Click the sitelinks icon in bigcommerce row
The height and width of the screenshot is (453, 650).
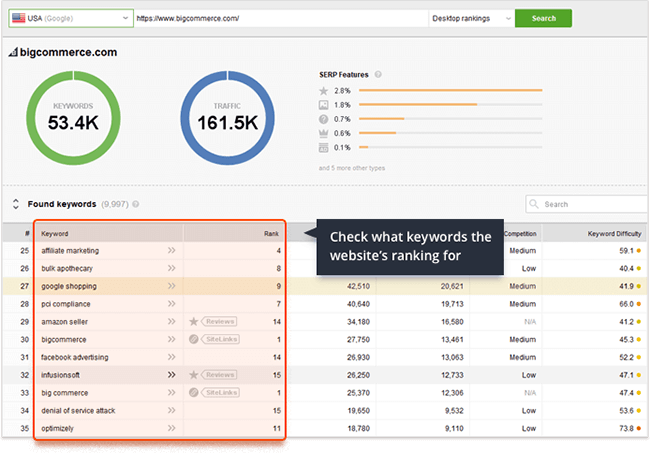193,339
